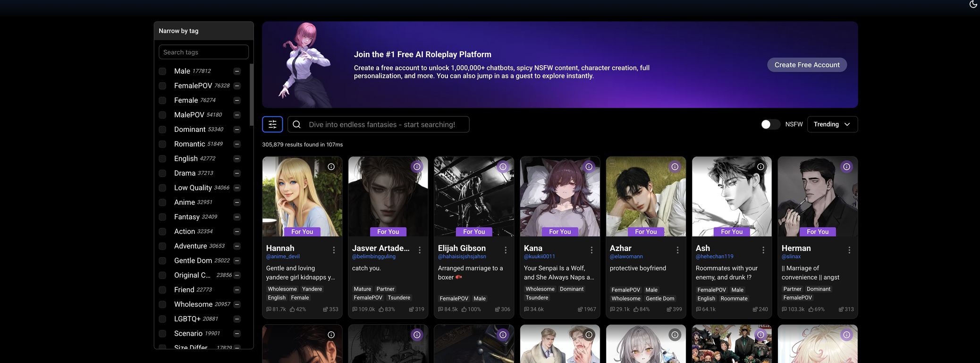Viewport: 980px width, 363px height.
Task: Click the Search tags input field
Action: point(203,52)
